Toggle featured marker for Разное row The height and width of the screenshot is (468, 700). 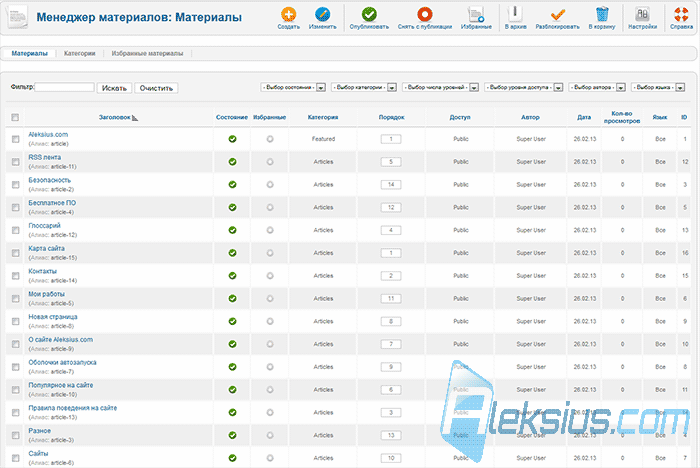point(270,435)
